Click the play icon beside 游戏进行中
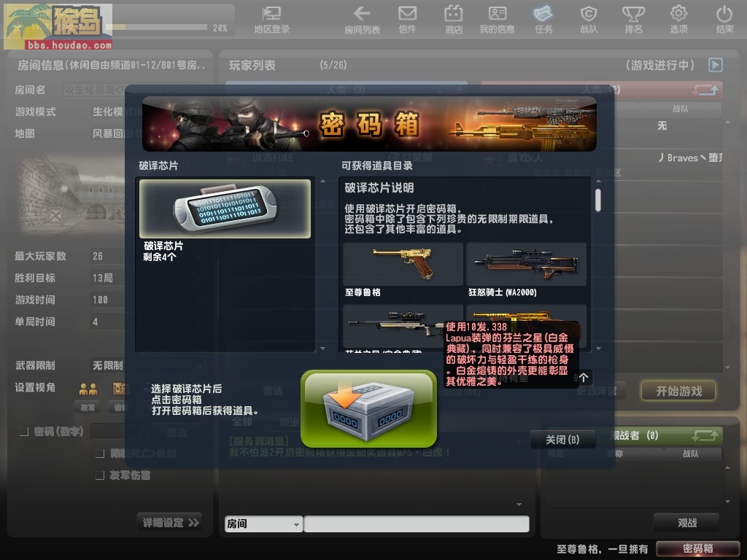Image resolution: width=747 pixels, height=560 pixels. tap(715, 65)
